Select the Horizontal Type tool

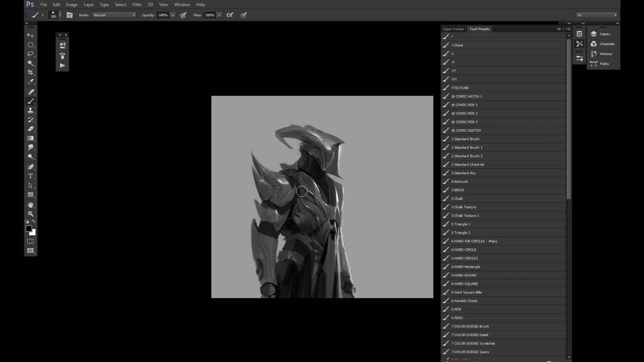[x=31, y=176]
